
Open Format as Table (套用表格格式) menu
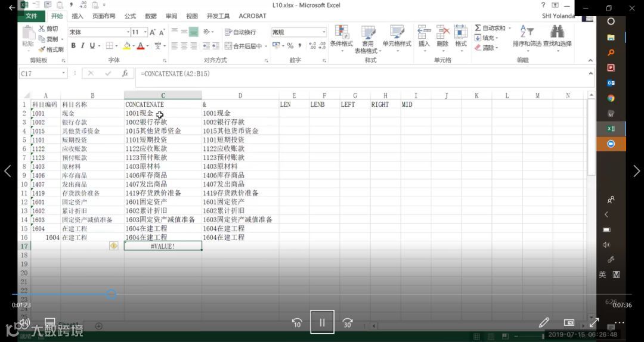point(368,39)
